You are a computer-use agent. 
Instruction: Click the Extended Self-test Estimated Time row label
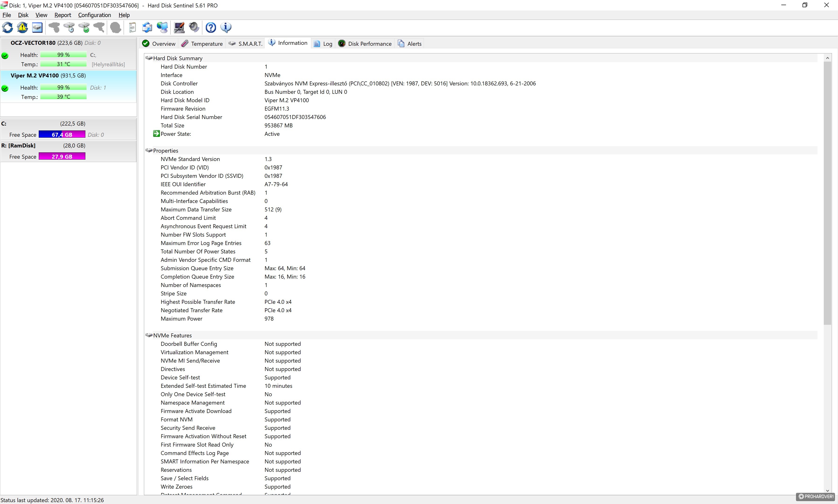[x=203, y=386]
